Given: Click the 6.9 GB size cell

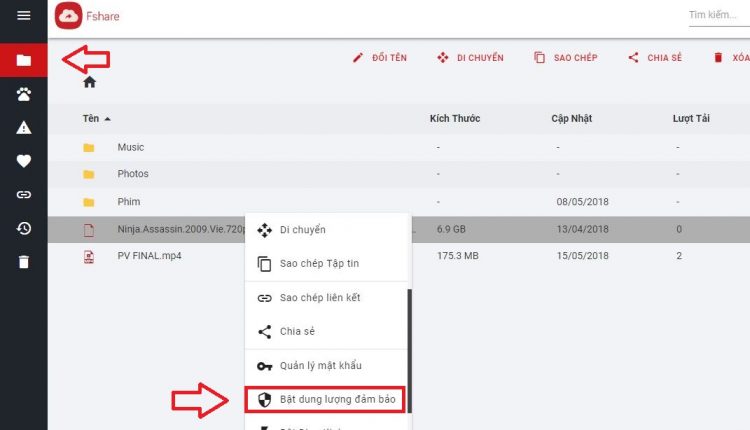Looking at the screenshot, I should (451, 229).
